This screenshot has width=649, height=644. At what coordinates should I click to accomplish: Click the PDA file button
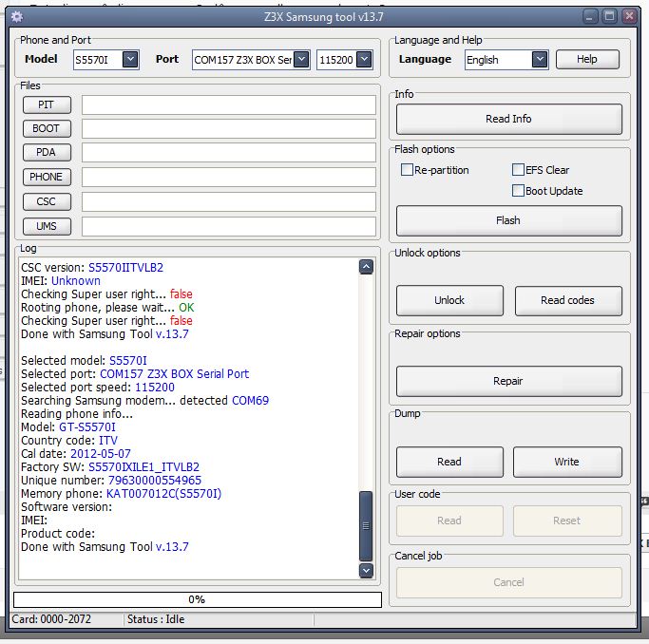coord(47,152)
